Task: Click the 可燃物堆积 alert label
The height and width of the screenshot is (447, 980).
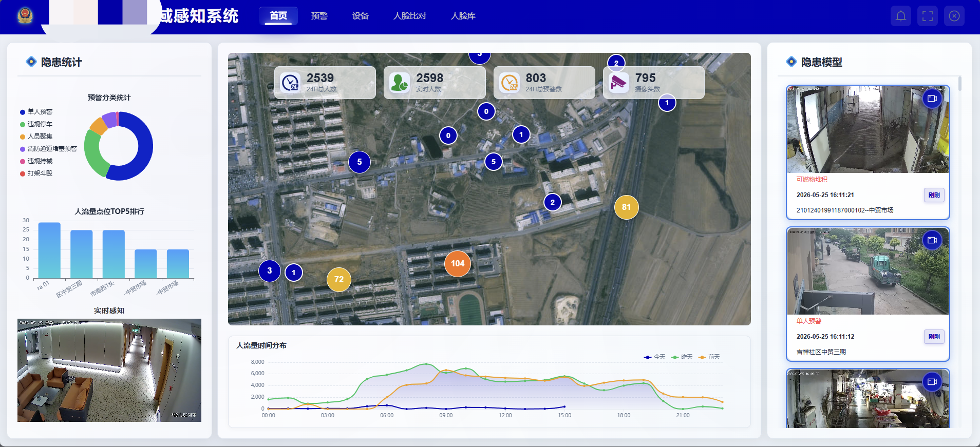Action: coord(812,180)
